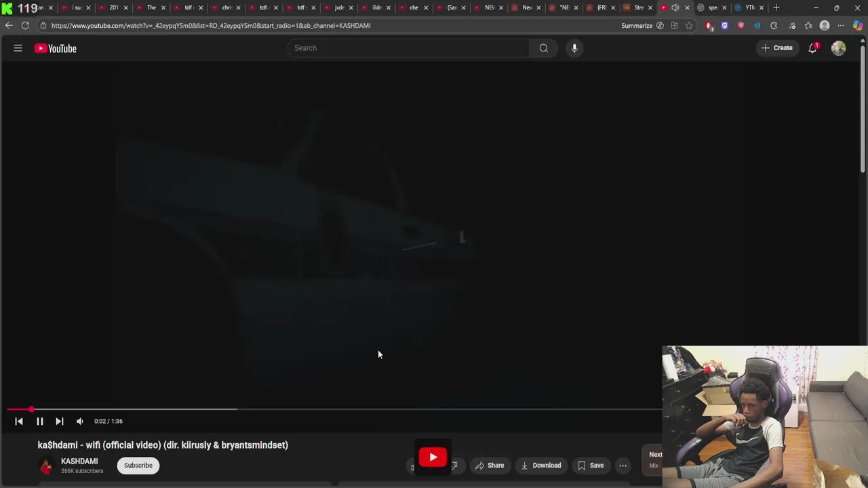The image size is (868, 488).
Task: Seek on the video progress bar
Action: [x=334, y=409]
